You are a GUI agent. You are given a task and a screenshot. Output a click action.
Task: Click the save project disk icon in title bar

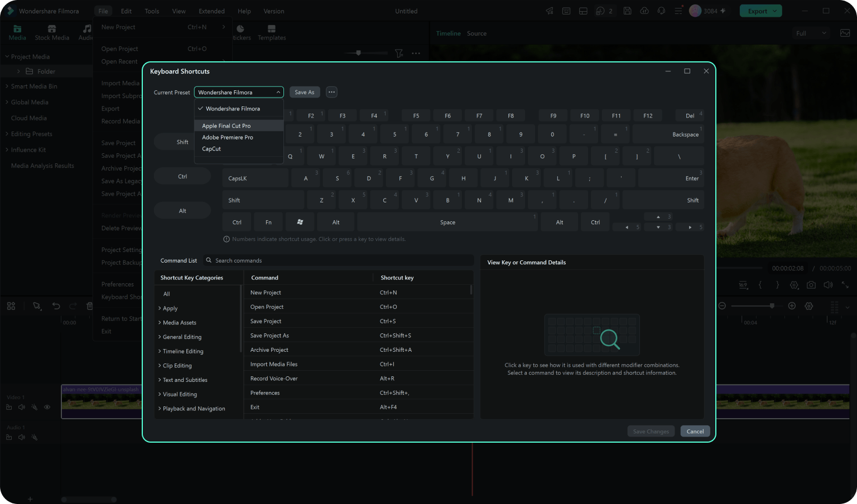(x=628, y=11)
